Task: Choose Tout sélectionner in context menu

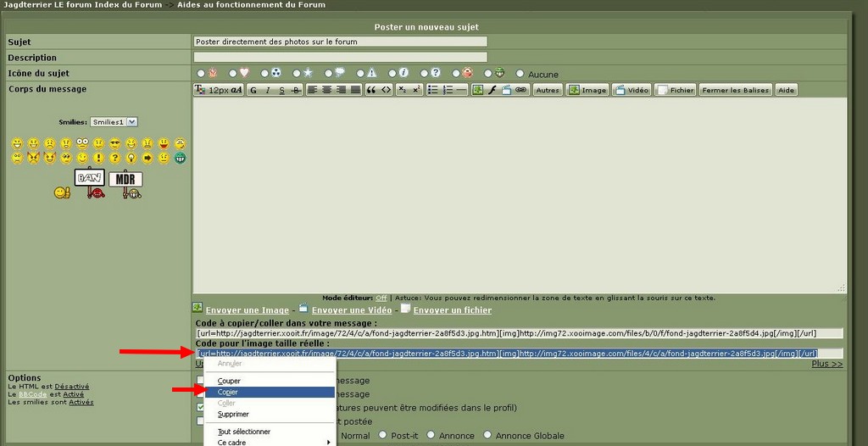Action: point(270,431)
